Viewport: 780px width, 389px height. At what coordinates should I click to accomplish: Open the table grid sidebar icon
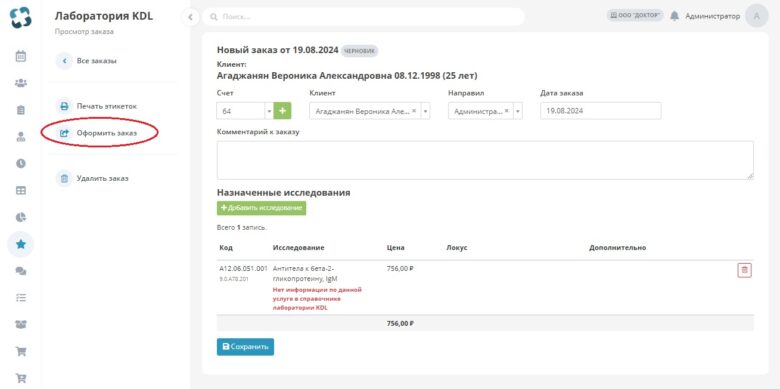[x=20, y=191]
